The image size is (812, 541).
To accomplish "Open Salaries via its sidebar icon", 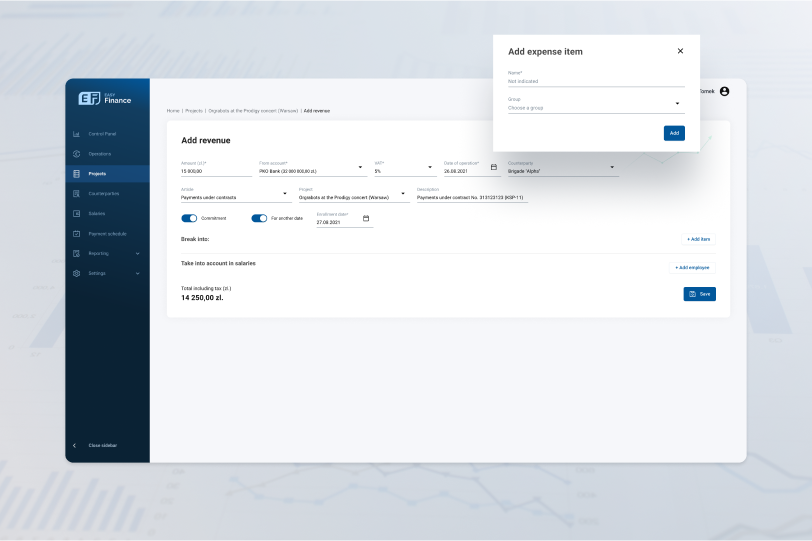I will click(x=77, y=213).
